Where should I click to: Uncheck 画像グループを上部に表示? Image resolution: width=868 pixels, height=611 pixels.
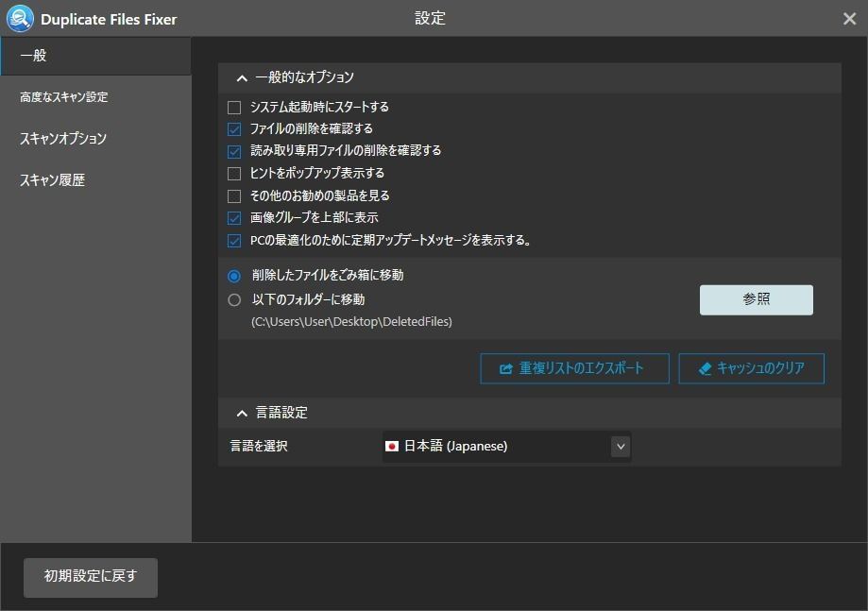(234, 218)
